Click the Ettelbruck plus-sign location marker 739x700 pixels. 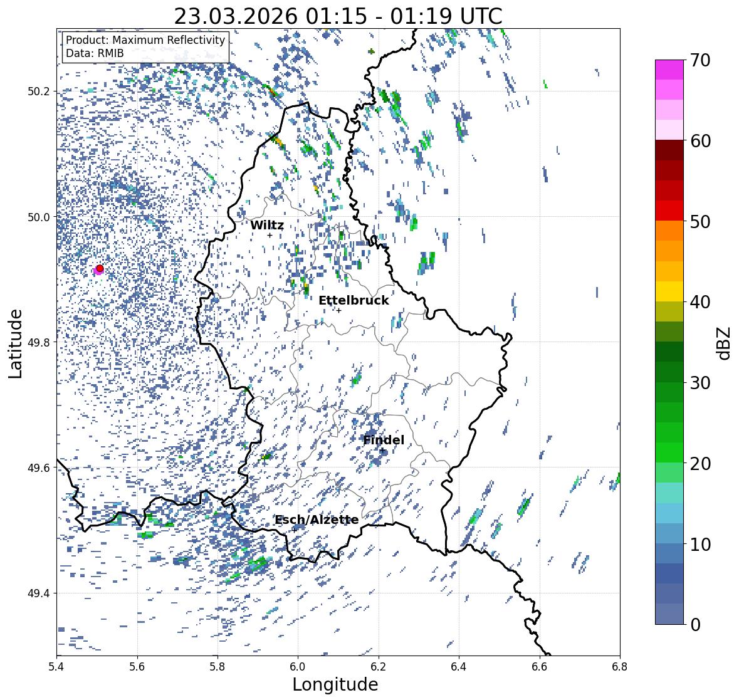(338, 310)
